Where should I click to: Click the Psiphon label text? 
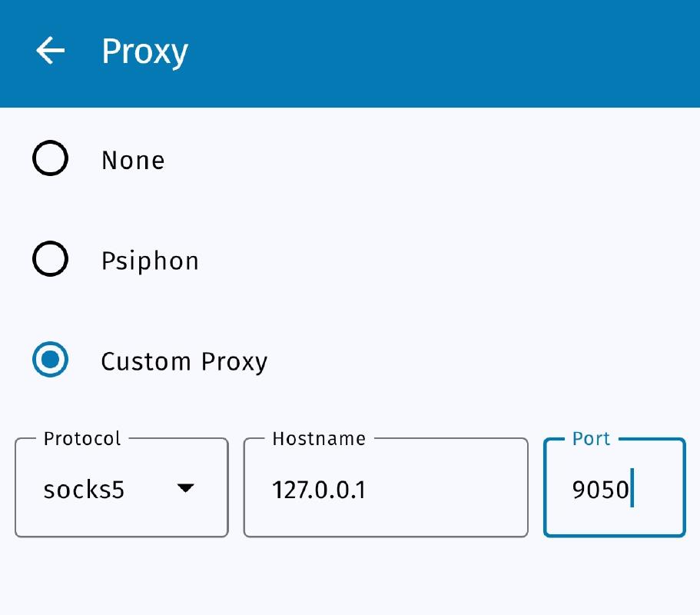150,259
